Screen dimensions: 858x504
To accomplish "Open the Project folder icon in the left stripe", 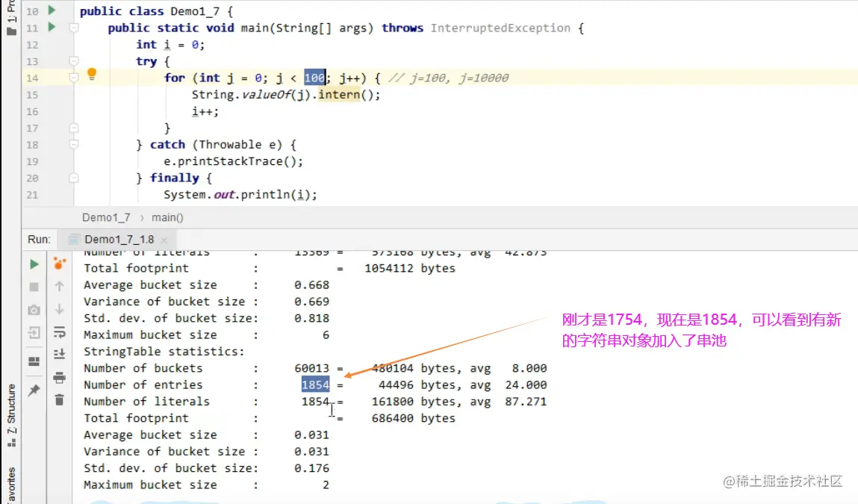I will tap(11, 31).
